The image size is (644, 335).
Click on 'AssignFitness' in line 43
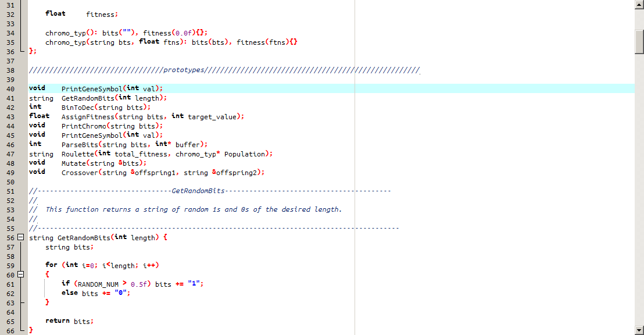coord(88,117)
